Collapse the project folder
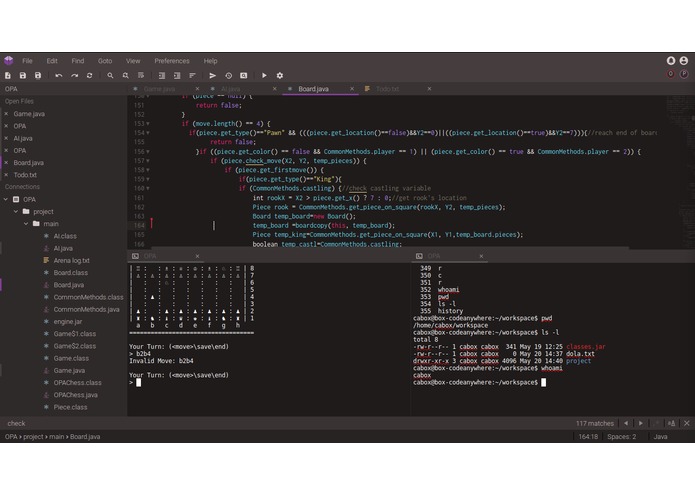Viewport: 695px width, 494px height. pyautogui.click(x=16, y=211)
